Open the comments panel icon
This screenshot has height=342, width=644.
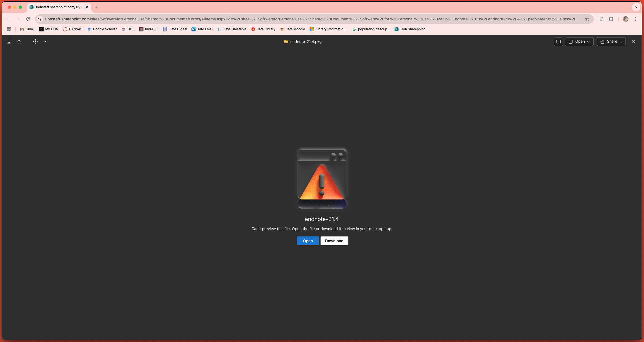tap(558, 41)
